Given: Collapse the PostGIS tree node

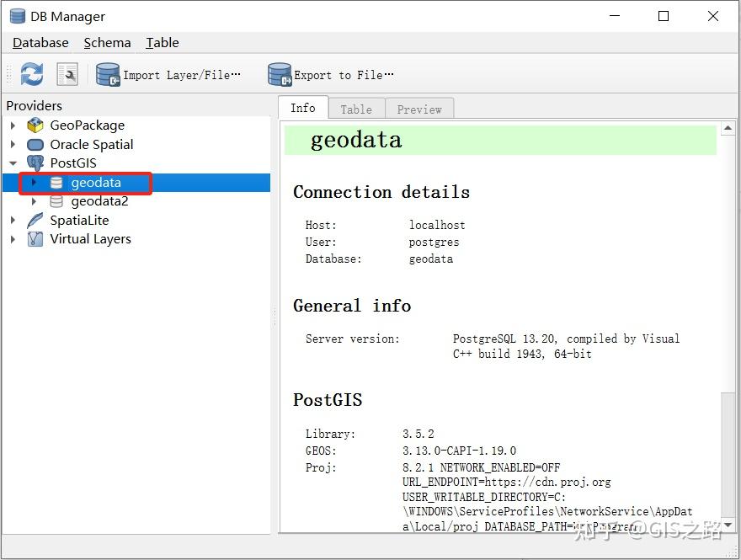Looking at the screenshot, I should 13,163.
